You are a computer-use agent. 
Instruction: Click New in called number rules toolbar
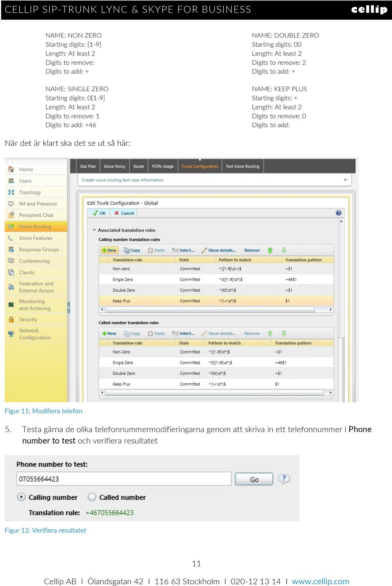pyautogui.click(x=109, y=333)
